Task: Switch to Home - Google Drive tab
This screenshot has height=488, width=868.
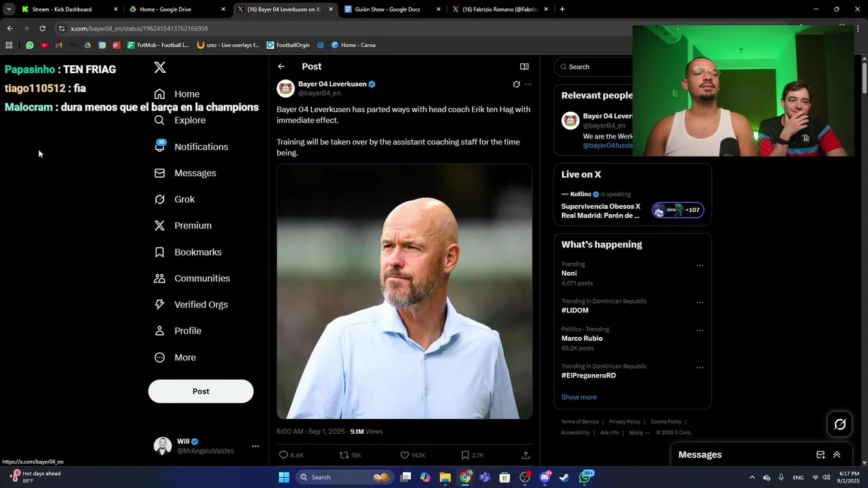Action: pyautogui.click(x=177, y=9)
